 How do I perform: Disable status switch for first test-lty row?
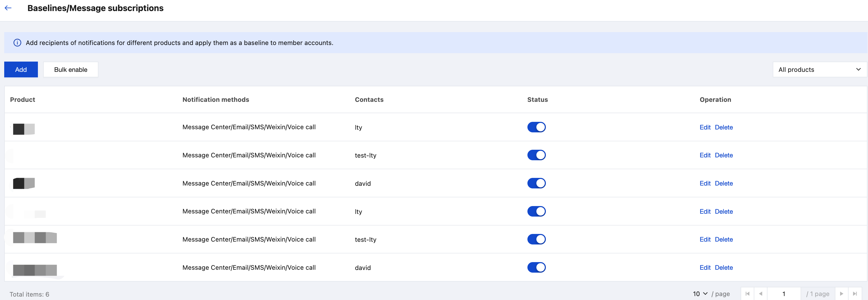coord(536,155)
